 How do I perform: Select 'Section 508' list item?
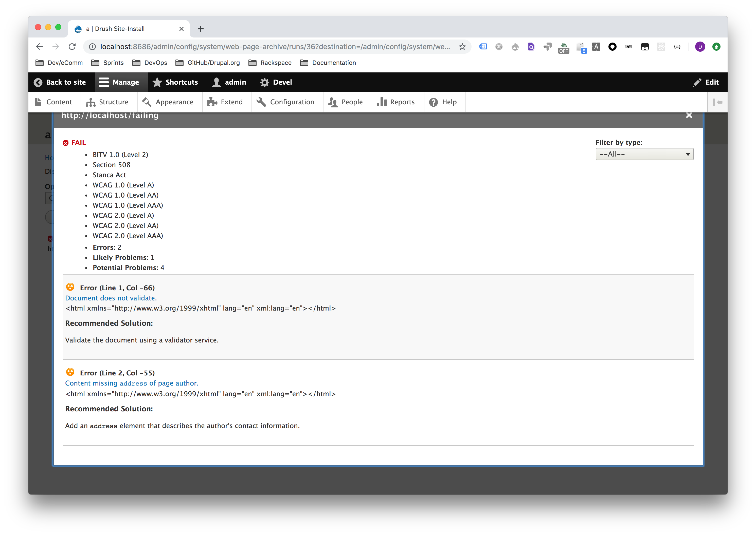112,165
